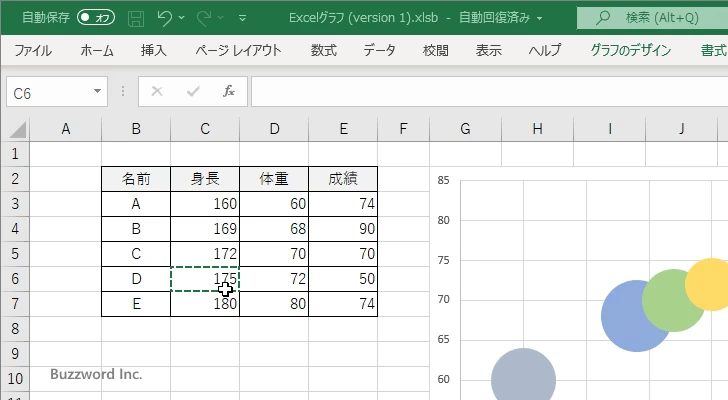
Task: Click the Insert Function fx icon
Action: 229,91
